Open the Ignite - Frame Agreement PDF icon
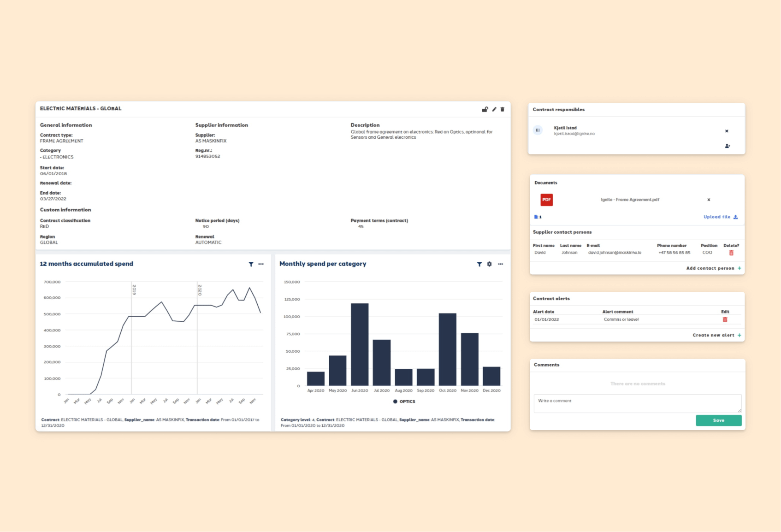Image resolution: width=781 pixels, height=532 pixels. [x=546, y=200]
